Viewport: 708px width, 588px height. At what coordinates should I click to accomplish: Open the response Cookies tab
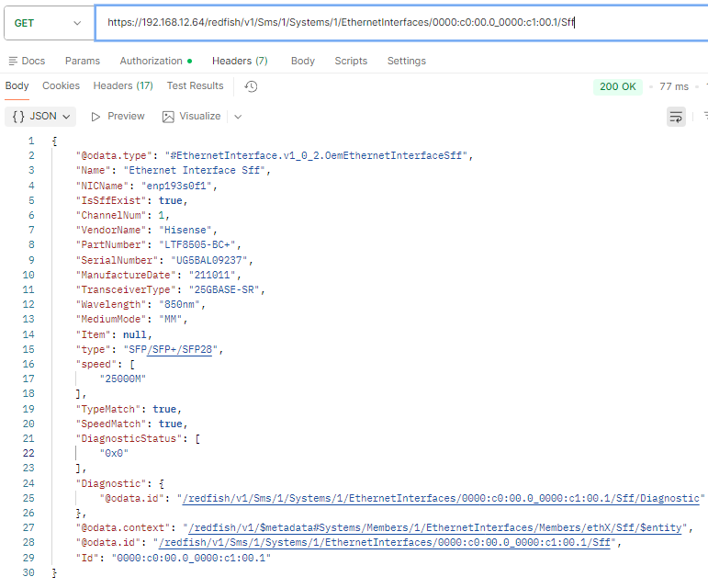(x=62, y=85)
